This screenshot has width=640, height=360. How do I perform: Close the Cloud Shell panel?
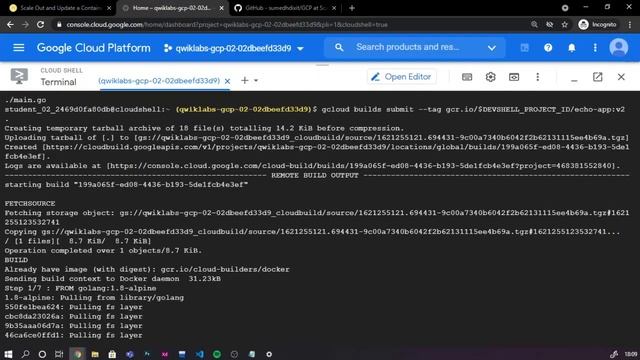(621, 77)
